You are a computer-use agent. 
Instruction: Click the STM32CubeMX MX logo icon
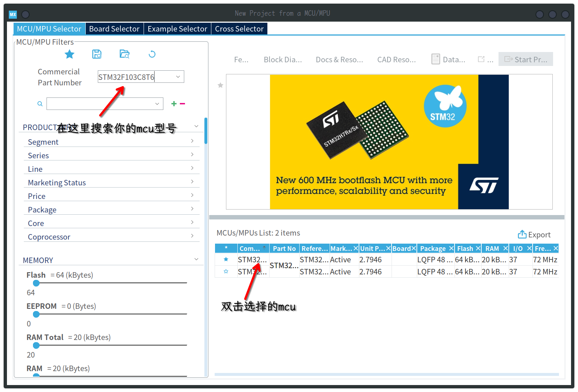(13, 14)
